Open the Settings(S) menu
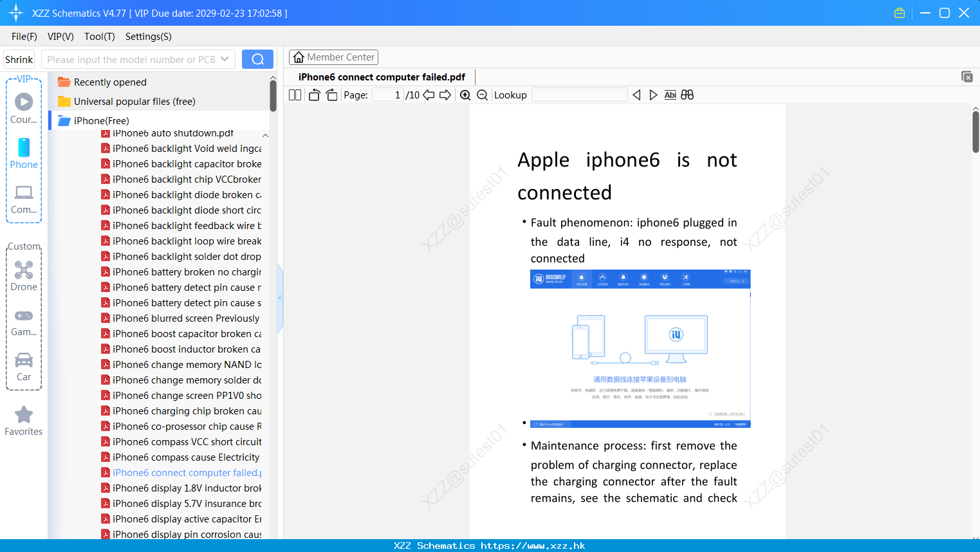The image size is (980, 552). [x=149, y=37]
